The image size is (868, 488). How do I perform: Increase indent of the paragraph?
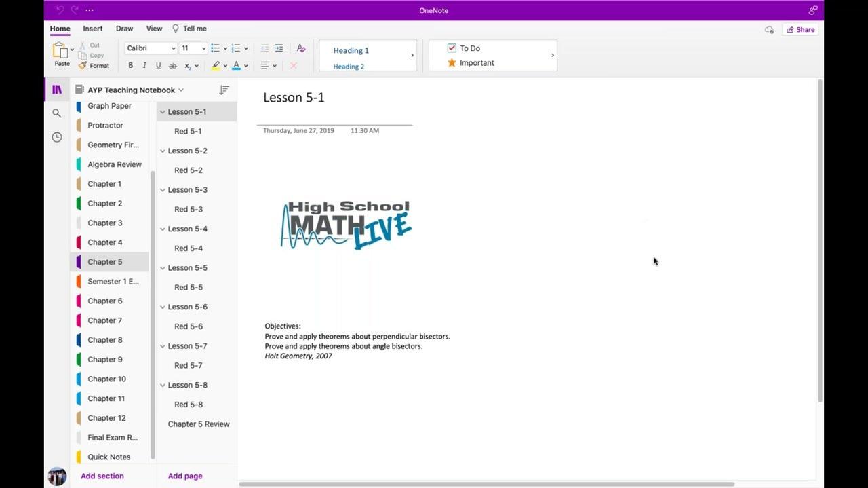279,48
